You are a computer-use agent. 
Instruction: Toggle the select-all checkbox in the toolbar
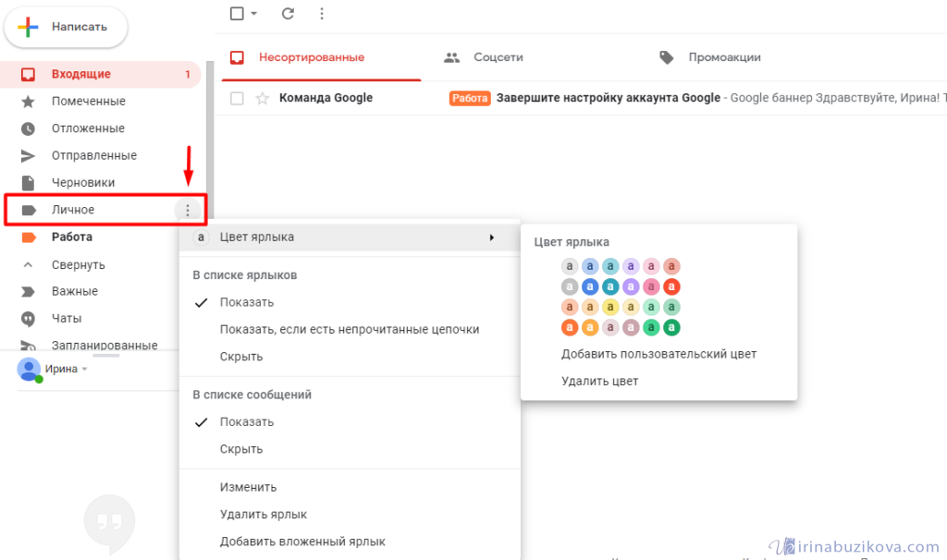[237, 14]
